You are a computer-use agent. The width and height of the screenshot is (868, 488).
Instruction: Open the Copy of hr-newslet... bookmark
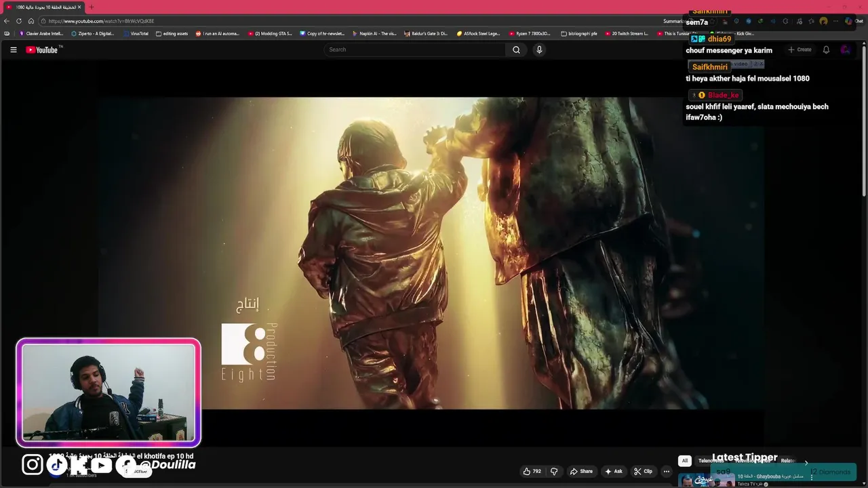pos(322,33)
